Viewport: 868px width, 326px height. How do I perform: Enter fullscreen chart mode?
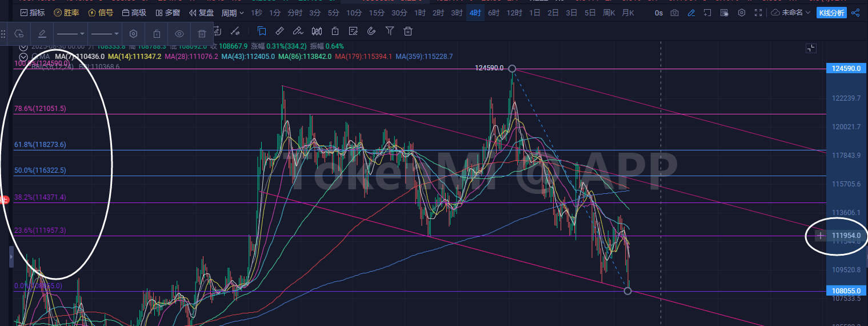pos(758,13)
